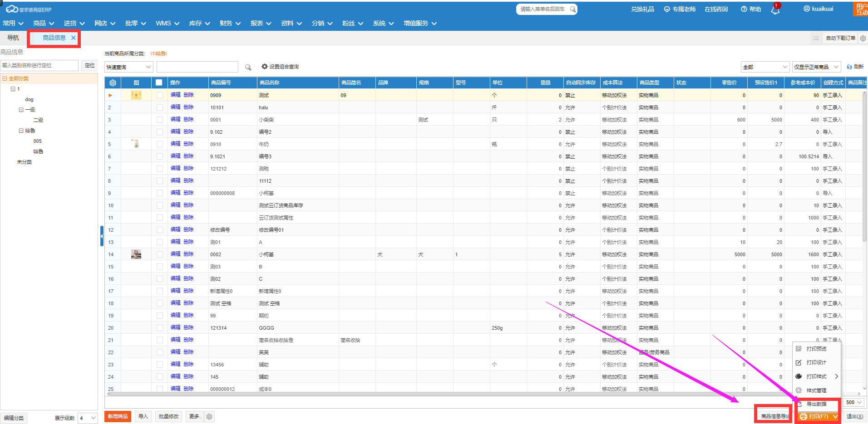Expand the 仅显示正常商品 filter dropdown
Viewport: 868px width, 424px height.
(816, 67)
